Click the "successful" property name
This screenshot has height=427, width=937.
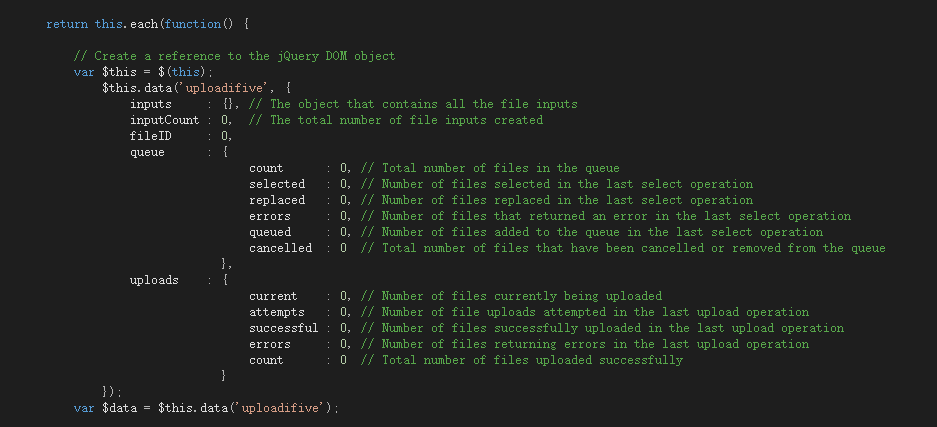(284, 328)
